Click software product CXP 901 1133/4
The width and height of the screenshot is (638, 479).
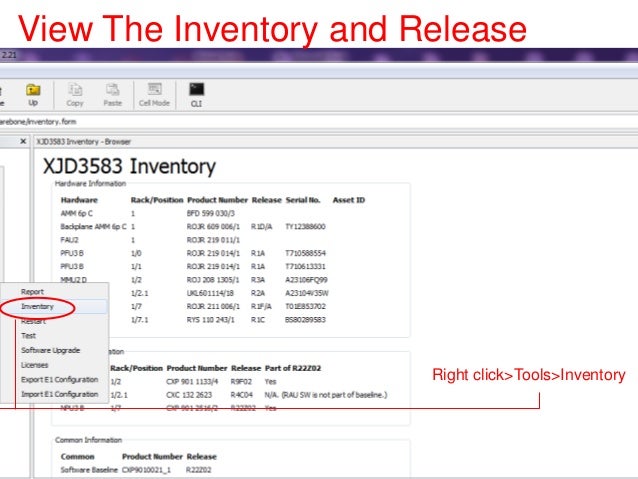tap(192, 382)
